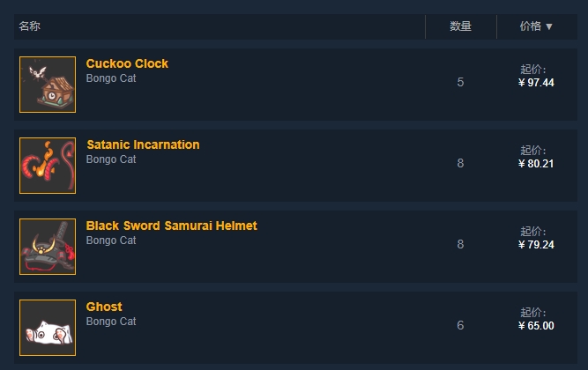588x370 pixels.
Task: Click the ¥ 79.24 starting price
Action: point(536,245)
